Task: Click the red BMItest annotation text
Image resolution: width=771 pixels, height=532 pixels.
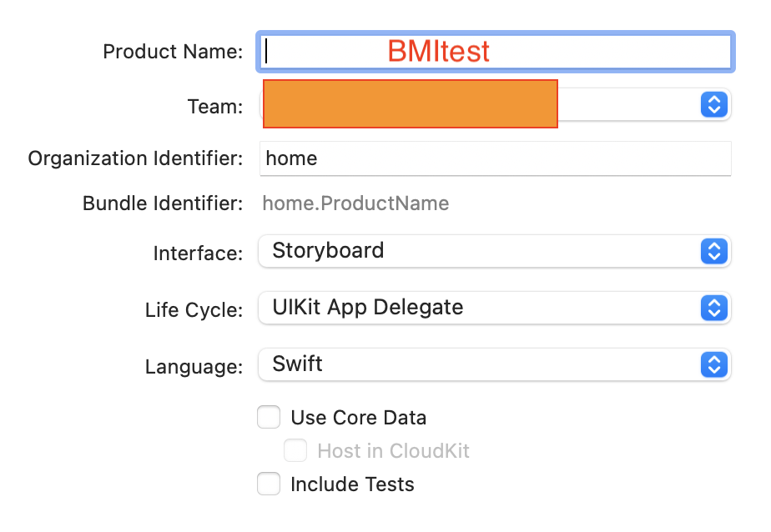Action: coord(438,51)
